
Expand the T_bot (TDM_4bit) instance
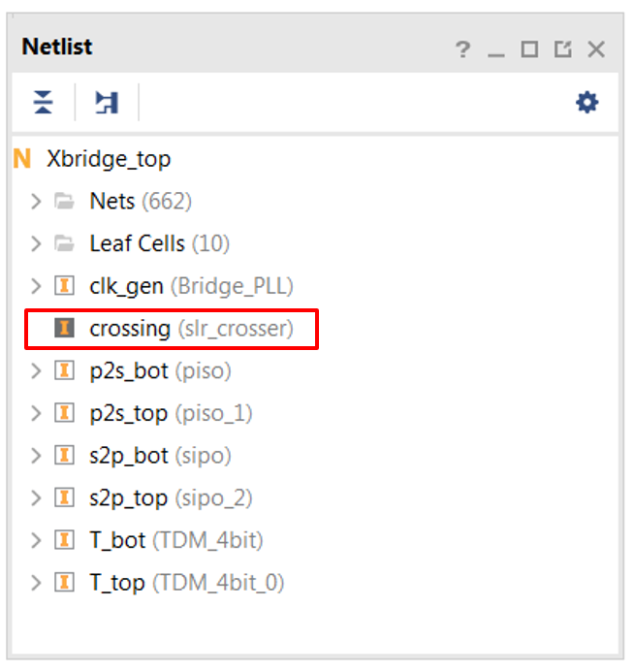pos(37,540)
